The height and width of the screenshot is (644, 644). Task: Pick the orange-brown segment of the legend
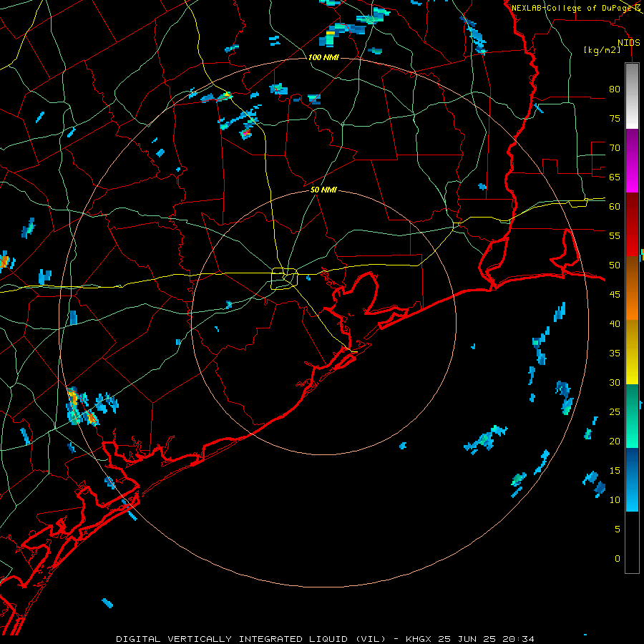point(632,288)
